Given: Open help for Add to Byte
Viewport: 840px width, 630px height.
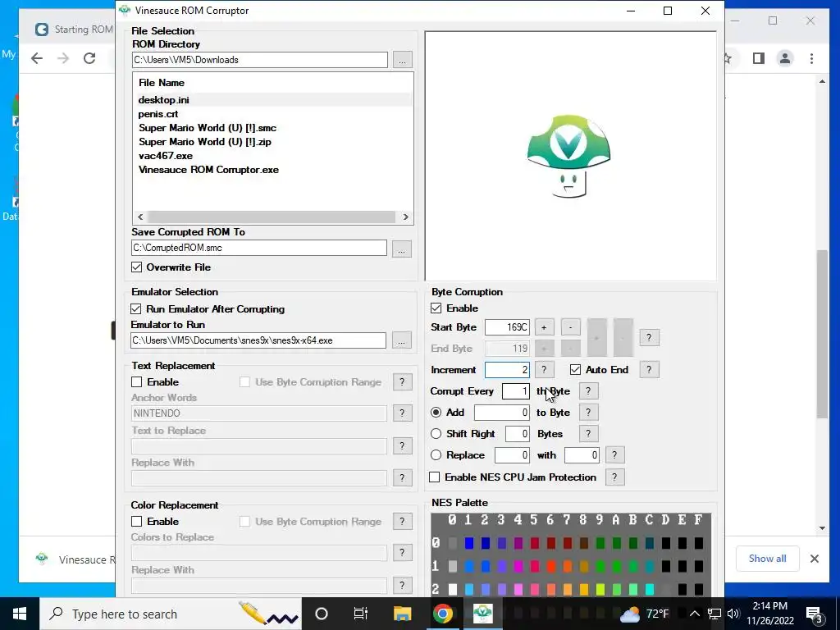Looking at the screenshot, I should point(588,413).
